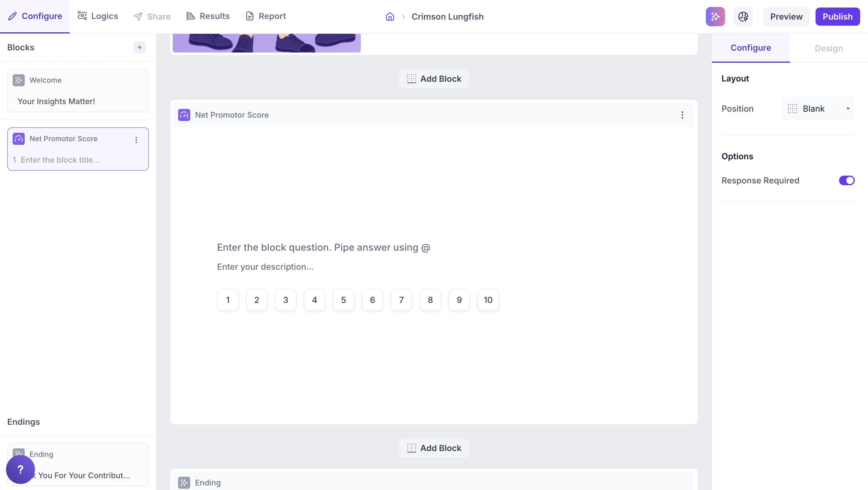
Task: Click the home breadcrumb icon
Action: [390, 17]
